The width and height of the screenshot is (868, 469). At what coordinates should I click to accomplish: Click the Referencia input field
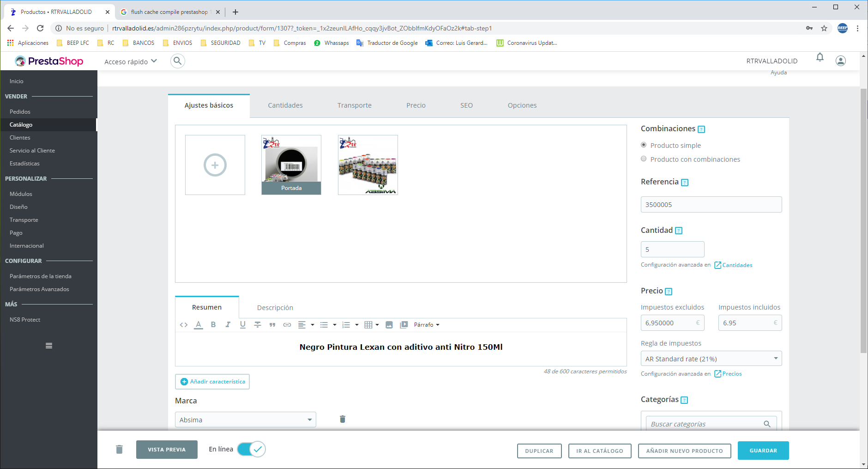pyautogui.click(x=711, y=205)
